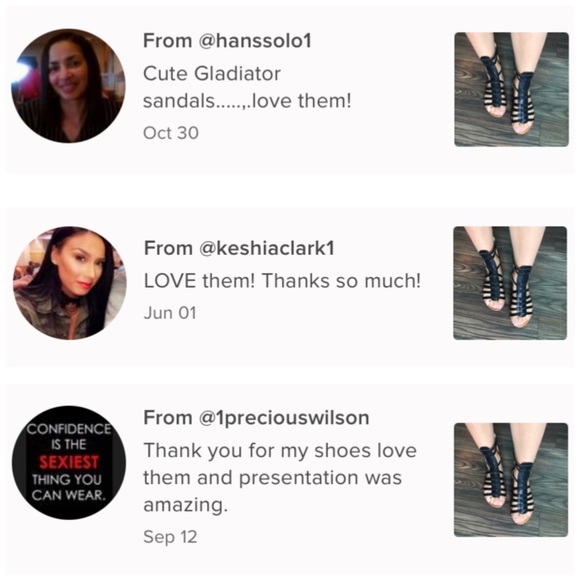Open the 'From @hanssolo1' username link
Image resolution: width=580 pixels, height=580 pixels.
coord(227,41)
